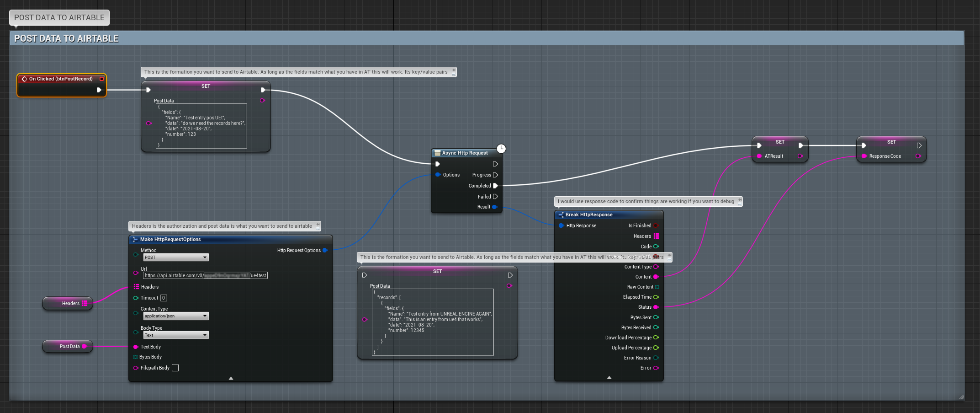The image size is (980, 413).
Task: Toggle the Filepath Body checkbox
Action: pyautogui.click(x=175, y=367)
